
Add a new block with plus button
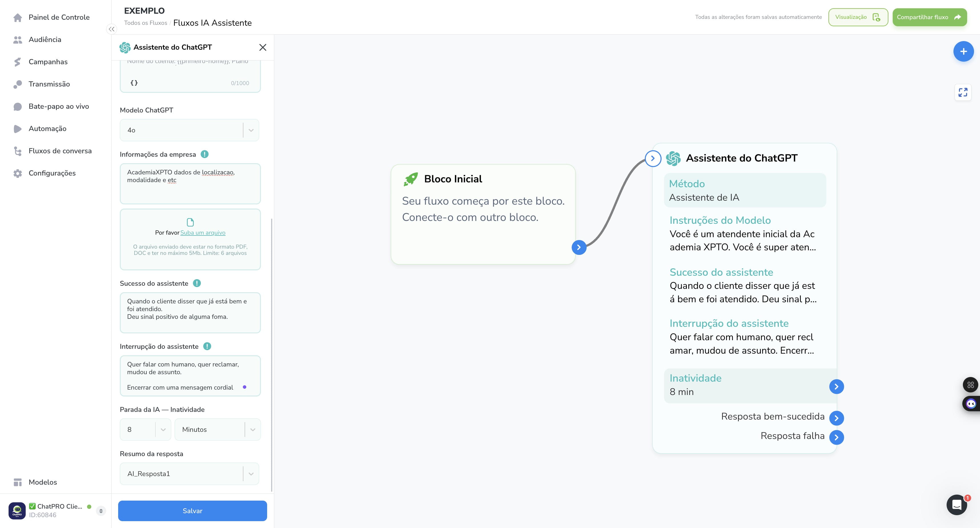(x=963, y=51)
